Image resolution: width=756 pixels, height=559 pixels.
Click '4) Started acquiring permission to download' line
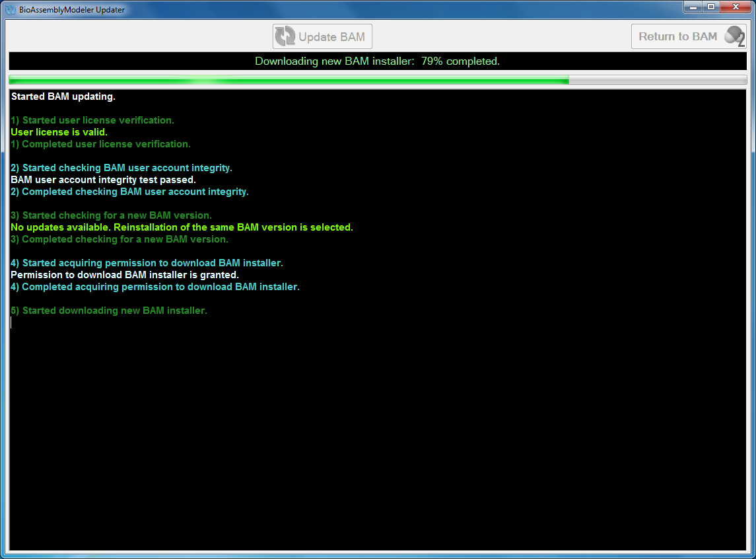[147, 263]
